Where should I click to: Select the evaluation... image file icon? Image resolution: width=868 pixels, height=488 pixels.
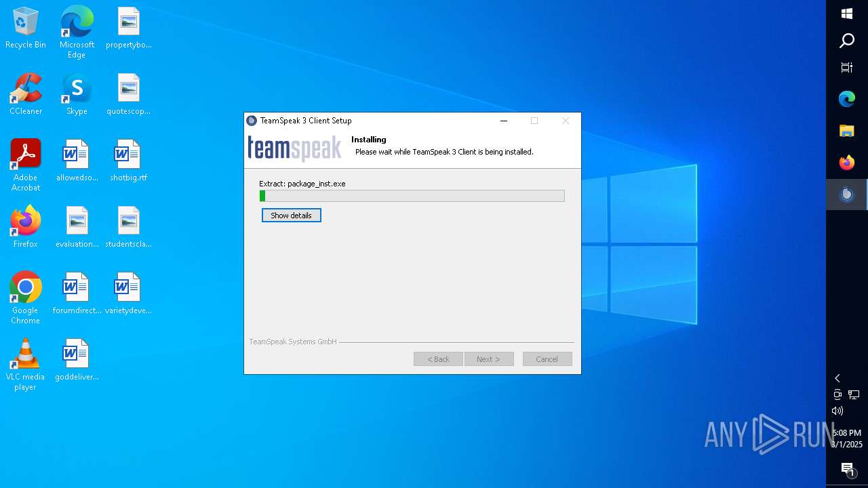coord(77,228)
